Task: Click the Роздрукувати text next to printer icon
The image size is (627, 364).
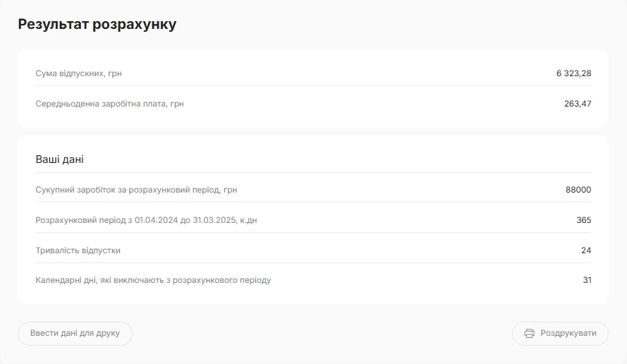Action: coord(568,333)
